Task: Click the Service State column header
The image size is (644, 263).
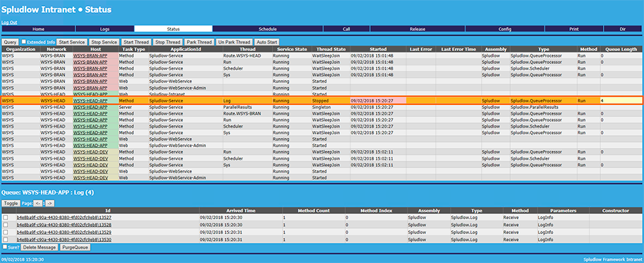Action: [x=291, y=49]
